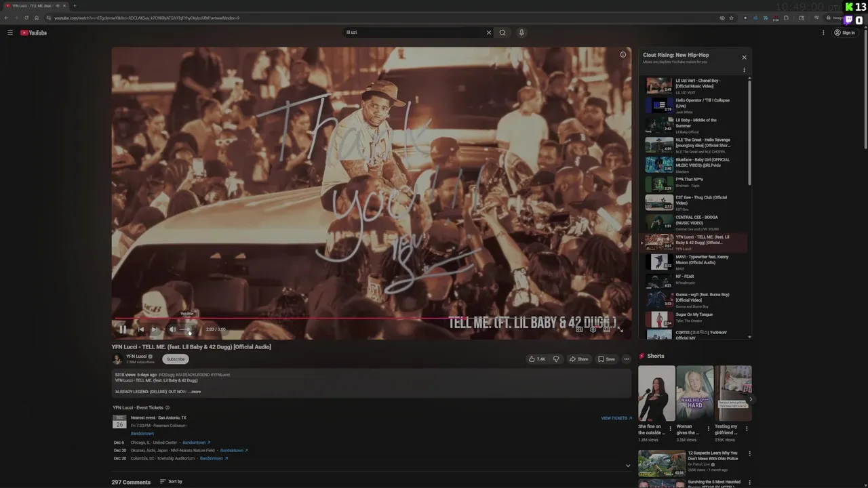Open the Columbia SC Bandsintown link
The width and height of the screenshot is (868, 488).
click(214, 459)
